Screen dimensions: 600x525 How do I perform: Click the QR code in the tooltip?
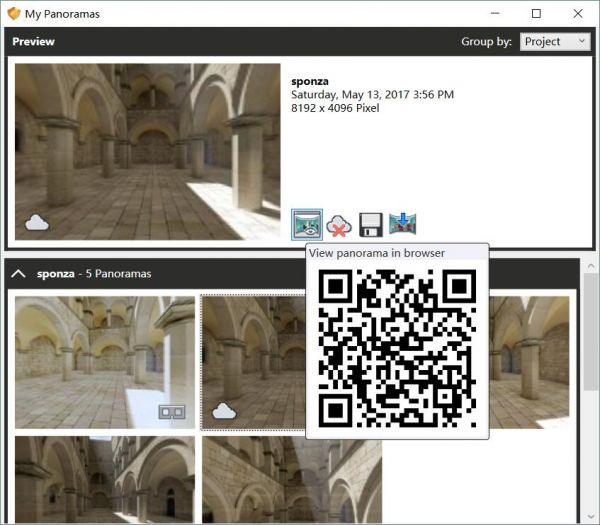click(397, 348)
